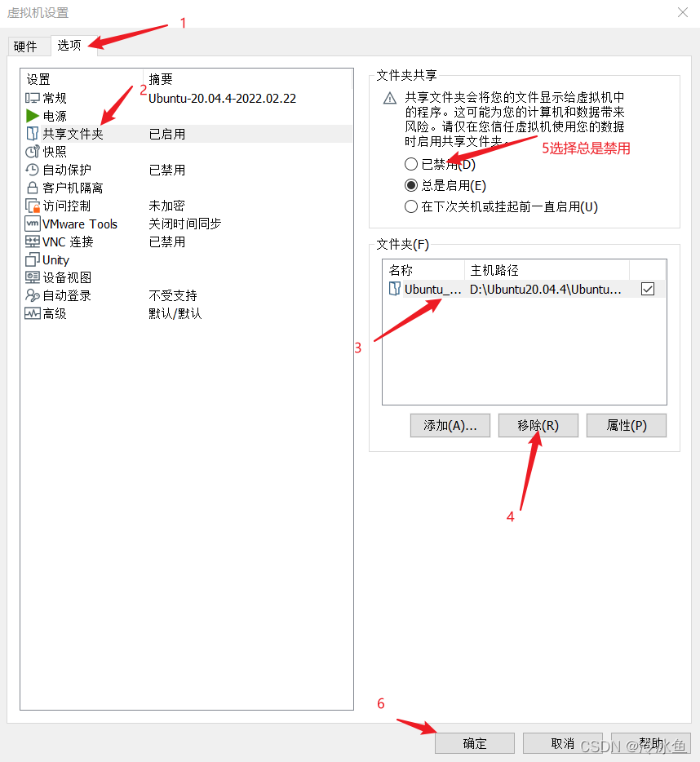700x762 pixels.
Task: Select the 访问控制 settings row
Action: [187, 206]
